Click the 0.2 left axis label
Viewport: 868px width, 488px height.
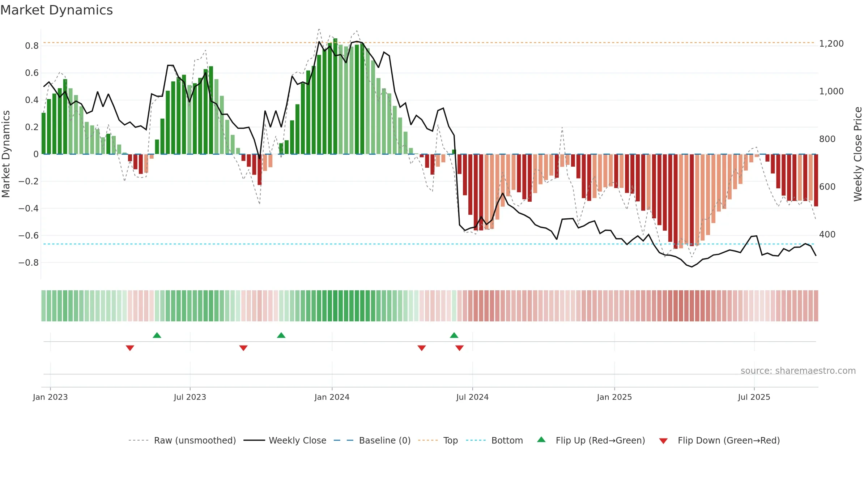click(x=32, y=127)
